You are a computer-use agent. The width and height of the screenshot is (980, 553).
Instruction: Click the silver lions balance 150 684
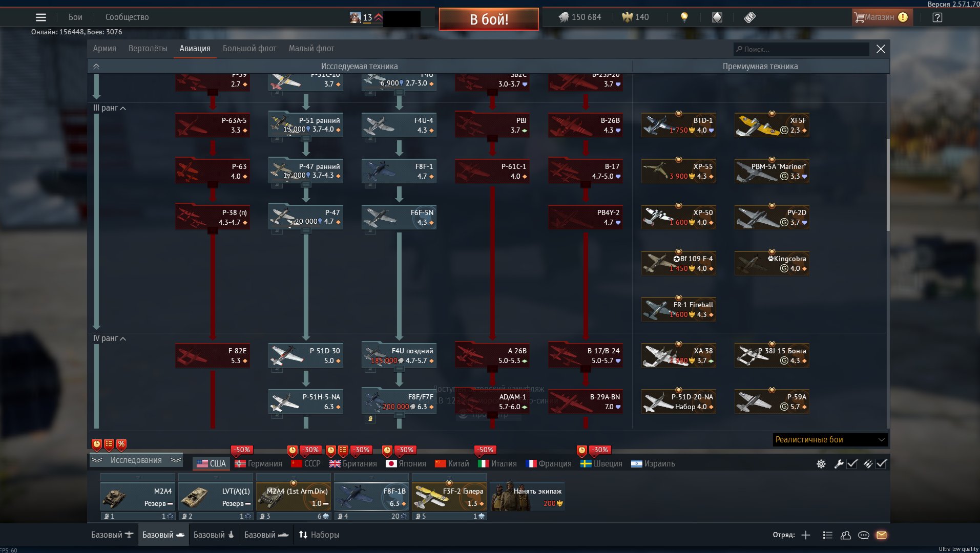580,17
